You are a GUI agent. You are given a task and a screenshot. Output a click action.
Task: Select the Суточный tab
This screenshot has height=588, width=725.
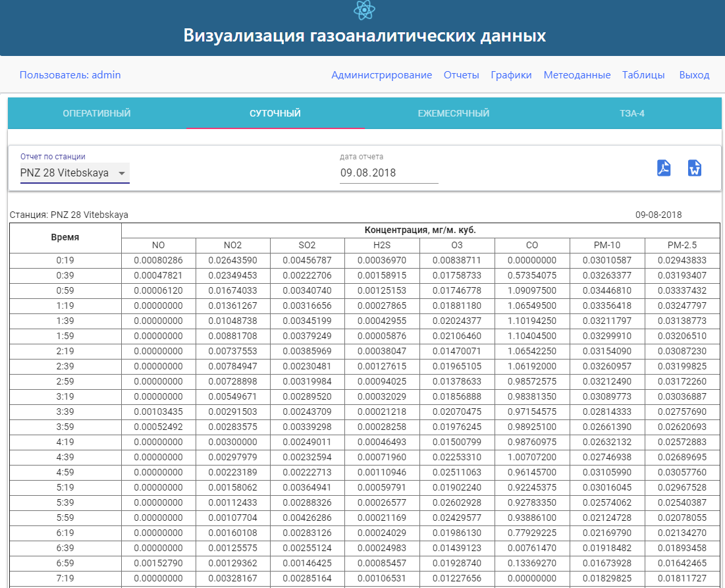point(275,113)
